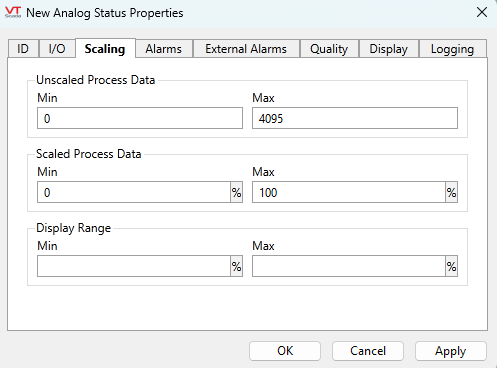Switch to the ID tab
Viewport: 497px width, 368px height.
click(x=23, y=49)
